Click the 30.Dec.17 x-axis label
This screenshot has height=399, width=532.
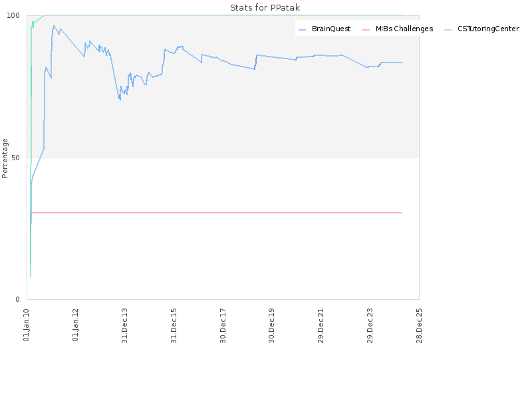[x=223, y=325]
